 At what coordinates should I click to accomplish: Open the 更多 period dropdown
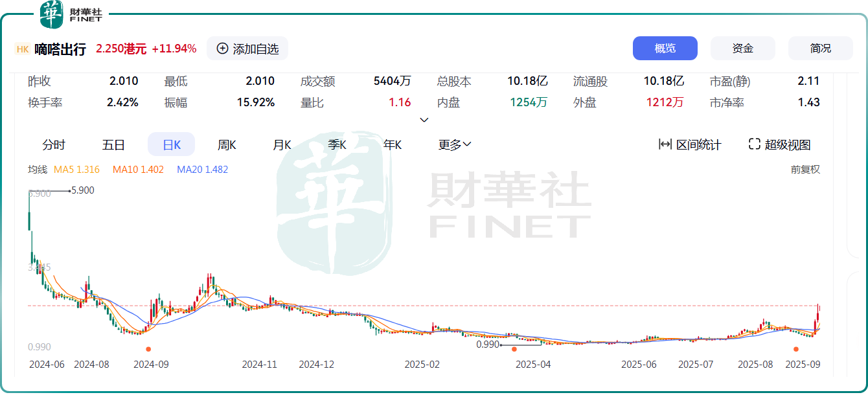pyautogui.click(x=455, y=144)
